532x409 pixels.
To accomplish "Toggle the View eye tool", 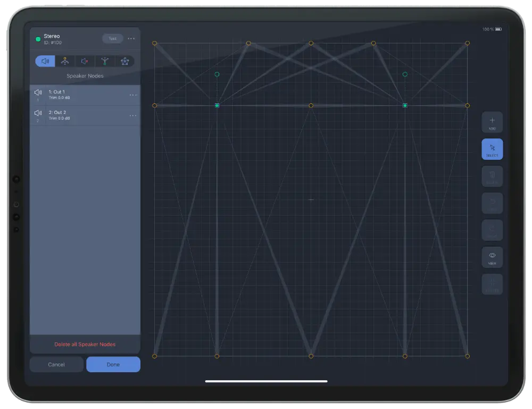I will (x=492, y=257).
